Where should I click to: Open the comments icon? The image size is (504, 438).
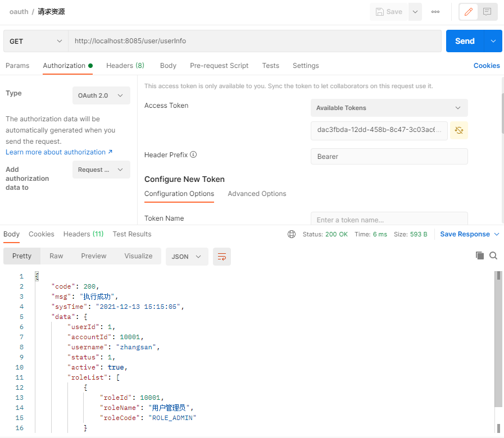tap(487, 12)
